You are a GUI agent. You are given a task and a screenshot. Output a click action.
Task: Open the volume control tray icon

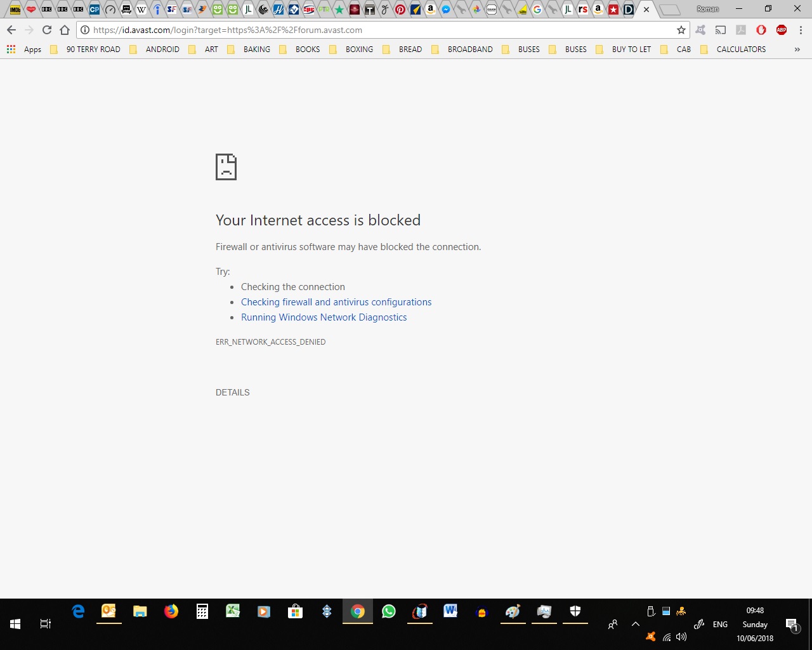[681, 637]
